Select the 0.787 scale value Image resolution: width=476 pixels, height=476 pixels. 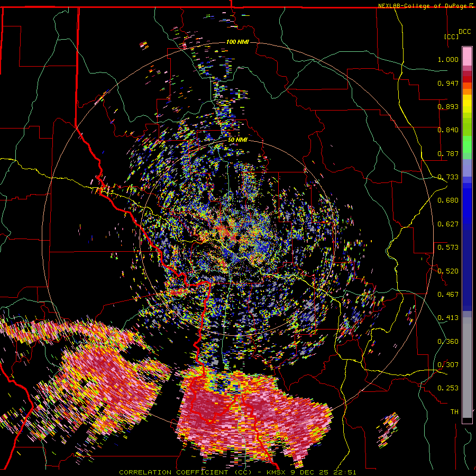tap(448, 153)
